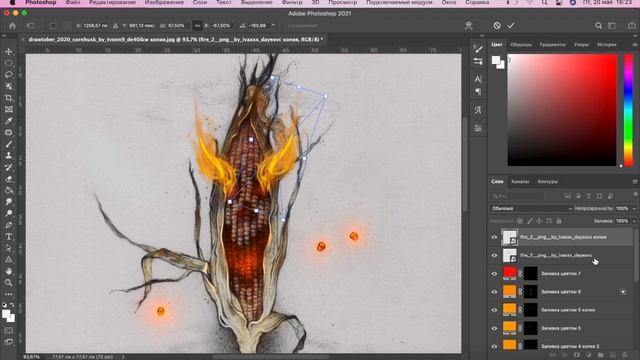The image size is (640, 360).
Task: Open the status bar info arrow
Action: [x=123, y=357]
